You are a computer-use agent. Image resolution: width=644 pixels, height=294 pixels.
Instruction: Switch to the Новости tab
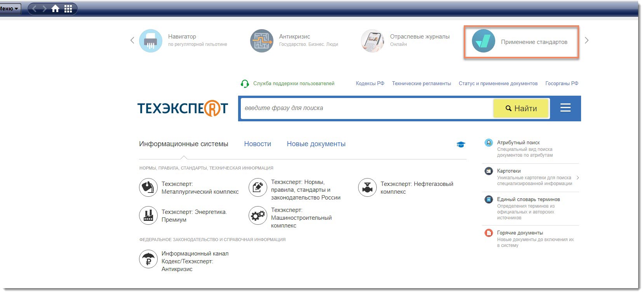click(258, 144)
